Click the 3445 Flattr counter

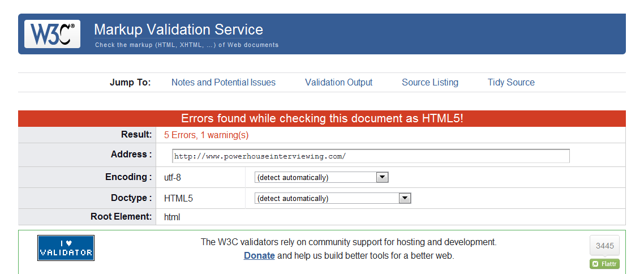tap(604, 246)
